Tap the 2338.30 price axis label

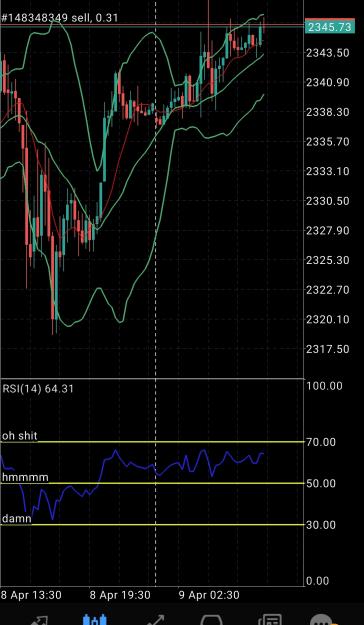pos(328,112)
